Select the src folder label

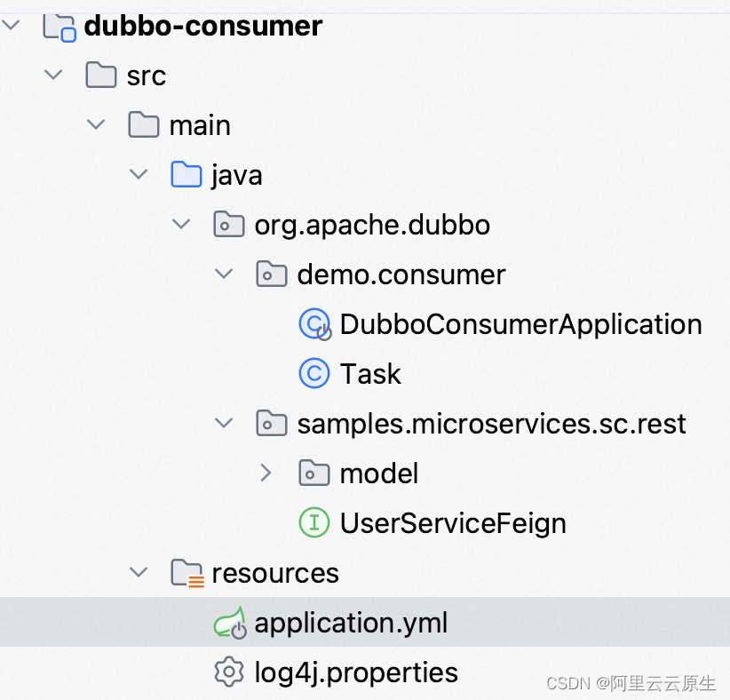point(147,76)
